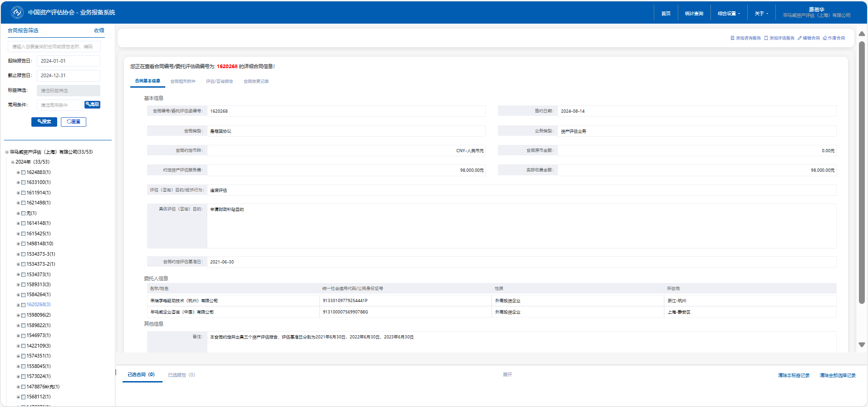Screen dimensions: 868x407
Task: Tick the checkbox beside 1498148(10)
Action: click(24, 244)
